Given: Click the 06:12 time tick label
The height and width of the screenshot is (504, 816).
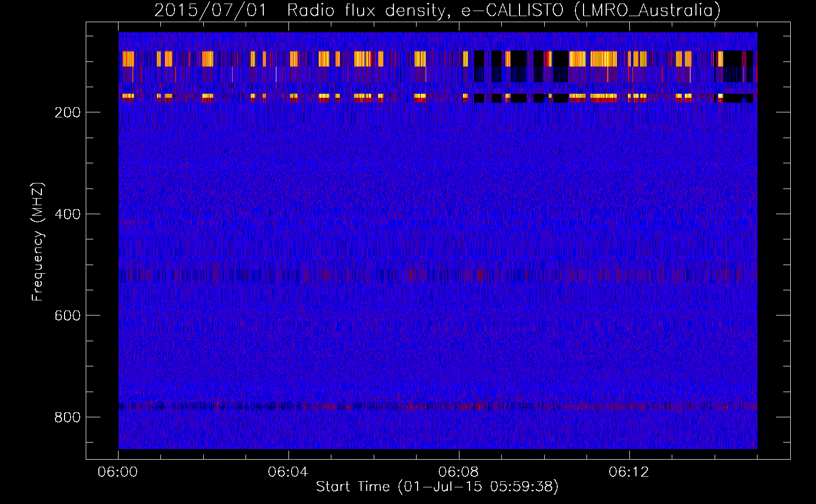Looking at the screenshot, I should [629, 472].
